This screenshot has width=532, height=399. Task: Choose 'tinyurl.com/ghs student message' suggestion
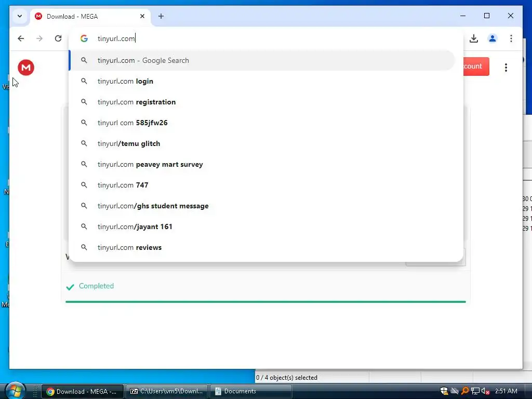coord(262,206)
